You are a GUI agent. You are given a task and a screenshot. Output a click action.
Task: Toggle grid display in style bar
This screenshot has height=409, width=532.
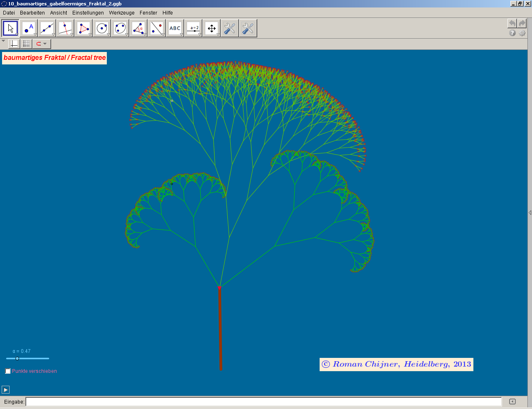[x=26, y=44]
